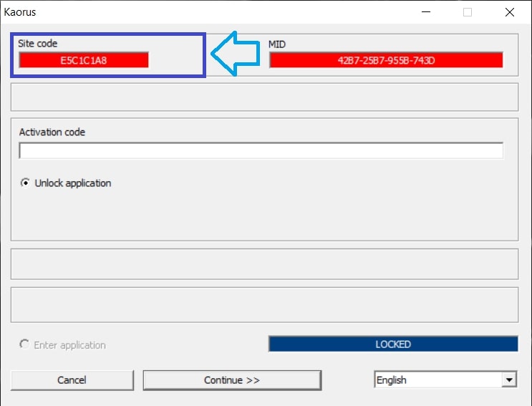Click the Activation code label
Image resolution: width=532 pixels, height=406 pixels.
click(52, 132)
